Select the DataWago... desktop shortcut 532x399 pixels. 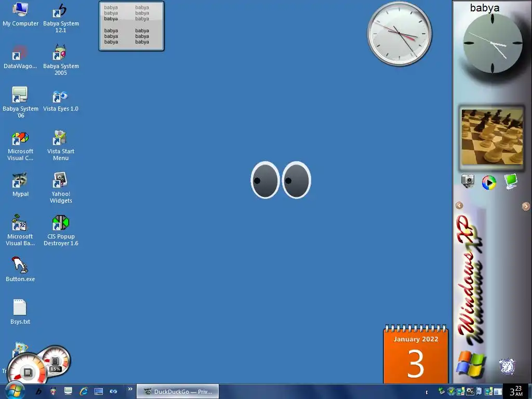(x=20, y=57)
